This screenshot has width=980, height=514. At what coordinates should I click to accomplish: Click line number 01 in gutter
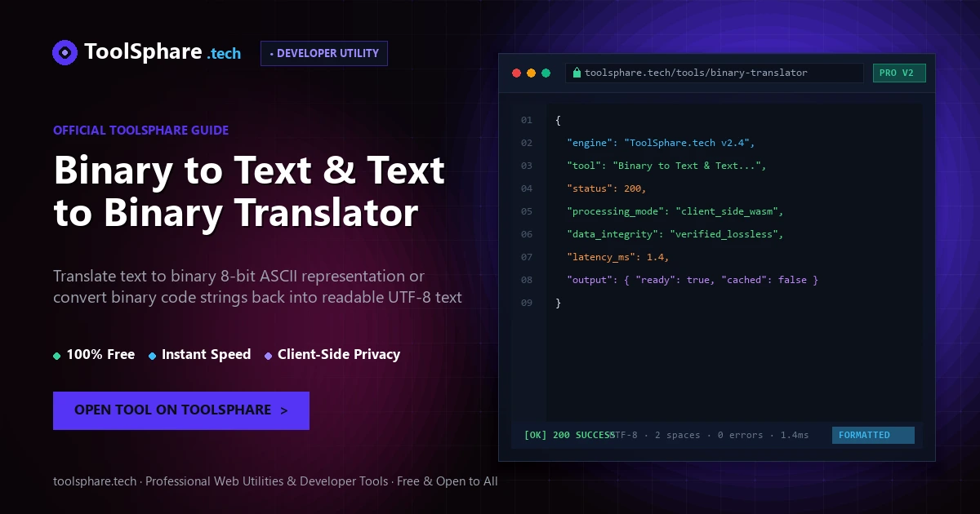pyautogui.click(x=527, y=120)
